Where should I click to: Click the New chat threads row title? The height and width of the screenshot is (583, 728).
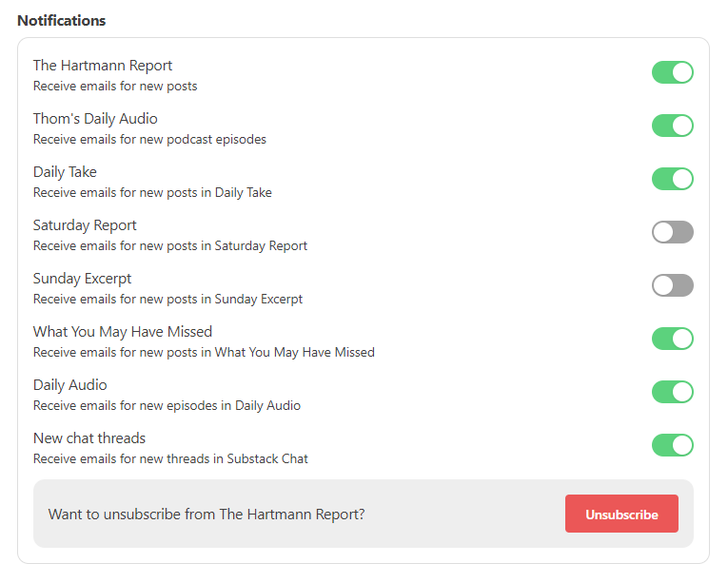pyautogui.click(x=89, y=438)
